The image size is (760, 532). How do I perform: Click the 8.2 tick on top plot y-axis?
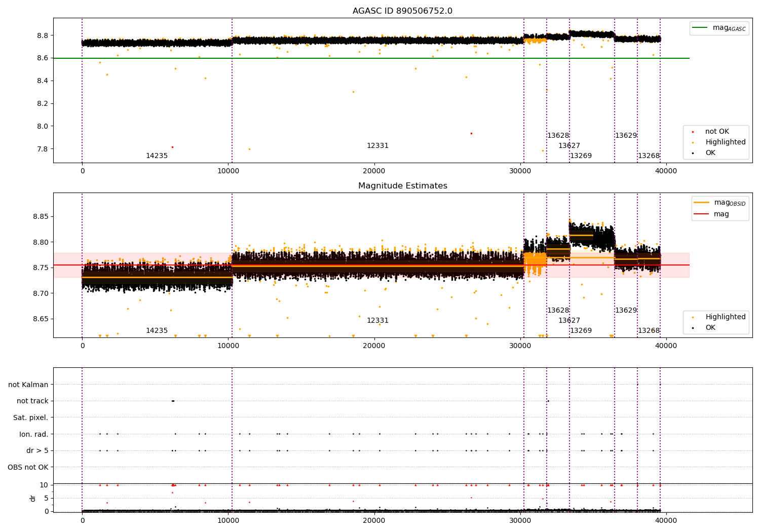point(43,103)
